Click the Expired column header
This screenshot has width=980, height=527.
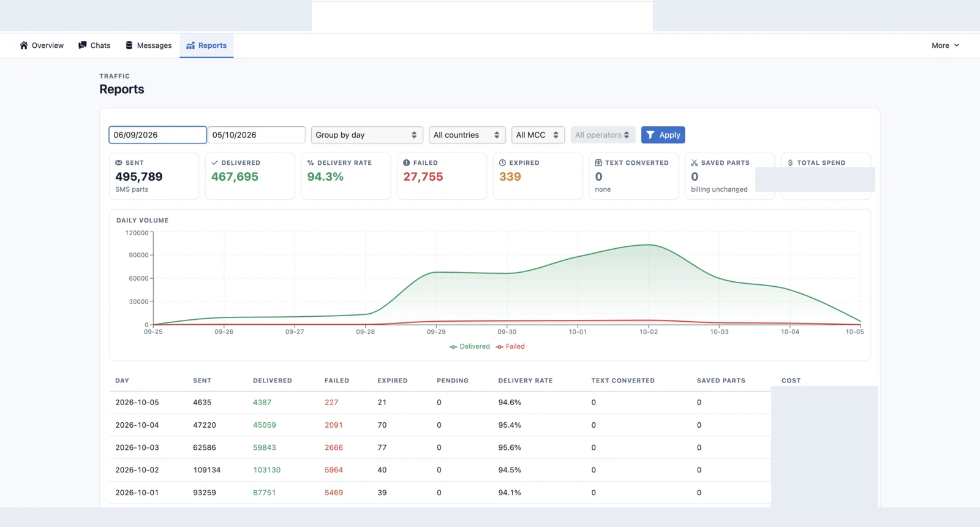click(393, 381)
